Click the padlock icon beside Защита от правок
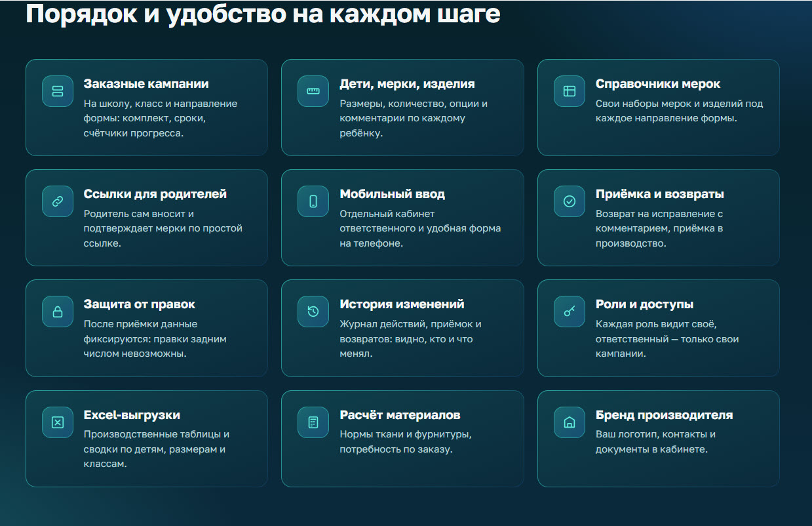The image size is (812, 526). click(x=58, y=312)
